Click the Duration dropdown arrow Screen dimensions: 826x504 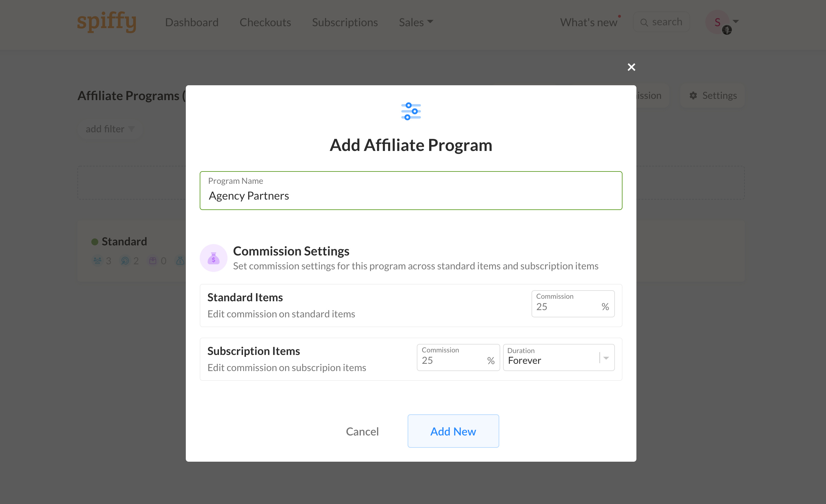[606, 358]
